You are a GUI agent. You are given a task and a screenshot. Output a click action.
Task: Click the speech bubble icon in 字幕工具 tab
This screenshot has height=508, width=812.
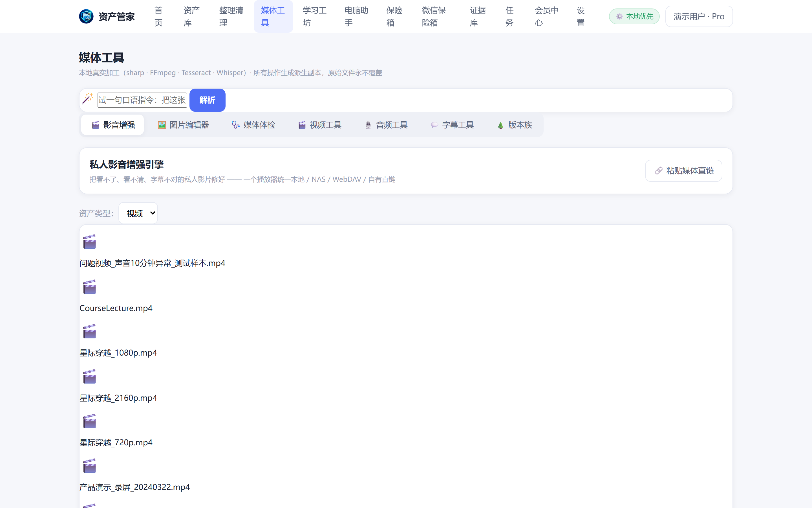434,125
